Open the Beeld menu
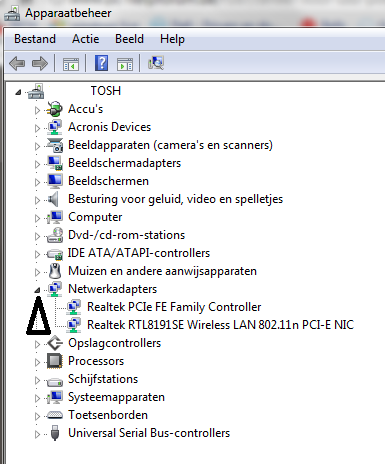Image resolution: width=385 pixels, height=464 pixels. tap(129, 39)
